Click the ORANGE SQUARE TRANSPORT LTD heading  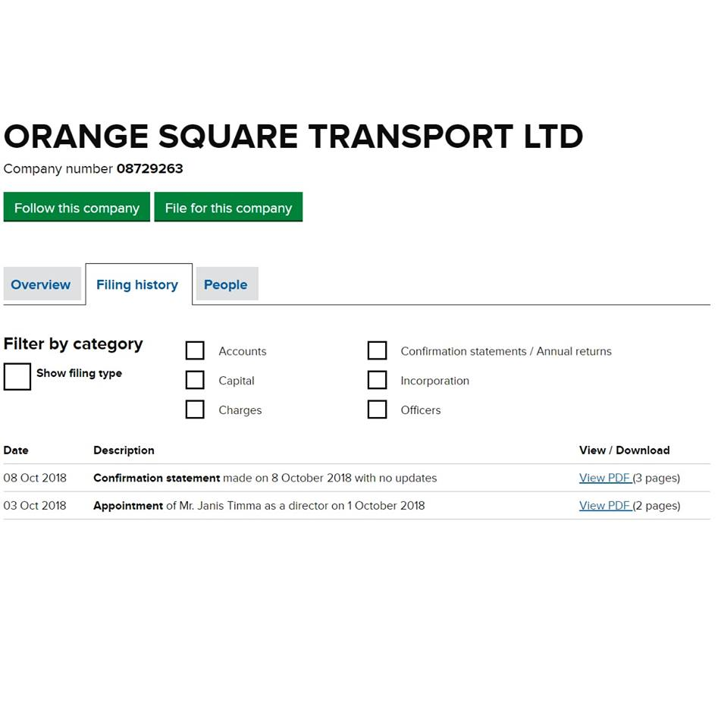pyautogui.click(x=293, y=136)
